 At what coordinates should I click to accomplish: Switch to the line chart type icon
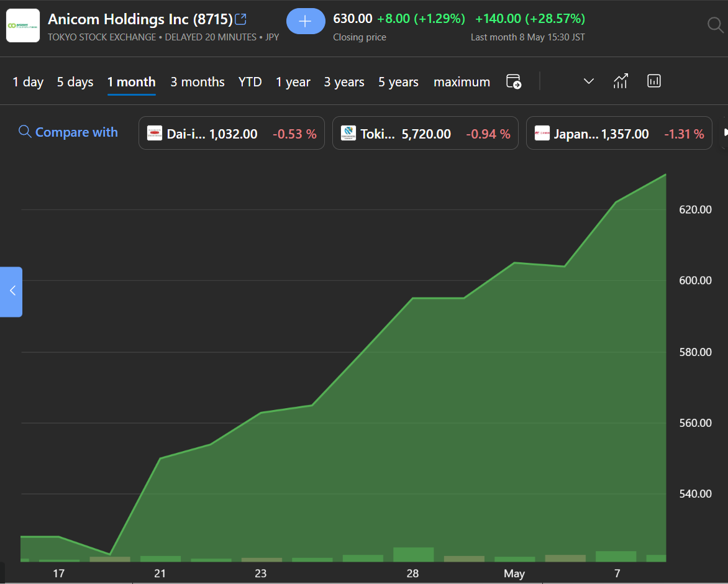pos(621,81)
